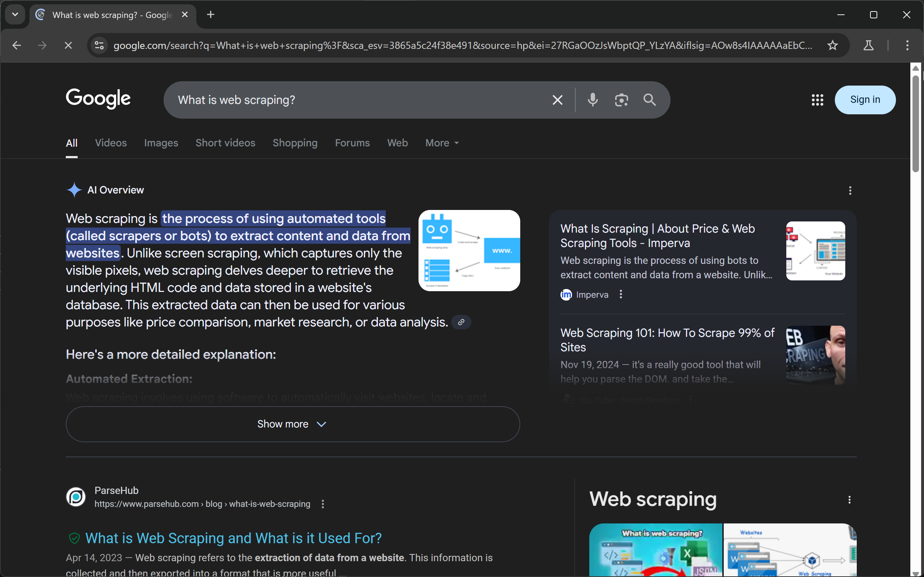The width and height of the screenshot is (924, 577).
Task: Open 'Web Scraping 101' video source
Action: (x=667, y=340)
